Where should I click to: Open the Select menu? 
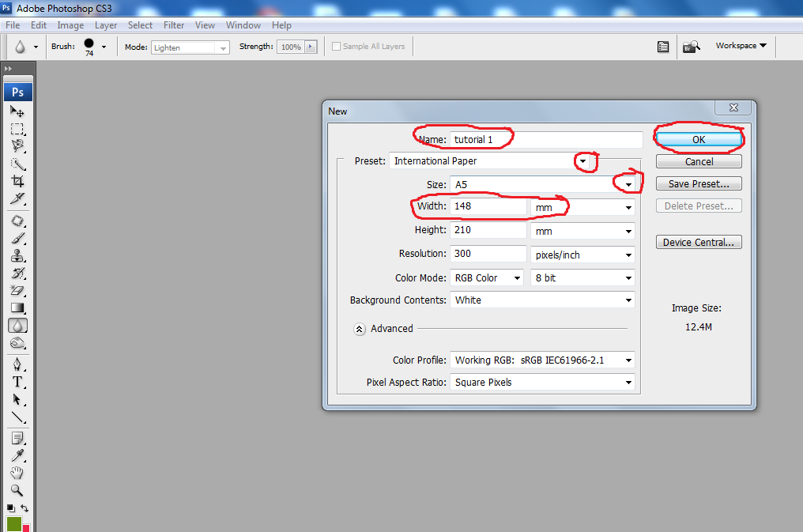(x=141, y=25)
